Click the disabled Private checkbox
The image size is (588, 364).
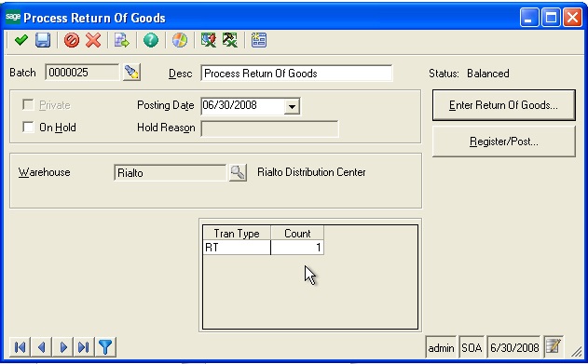point(28,104)
